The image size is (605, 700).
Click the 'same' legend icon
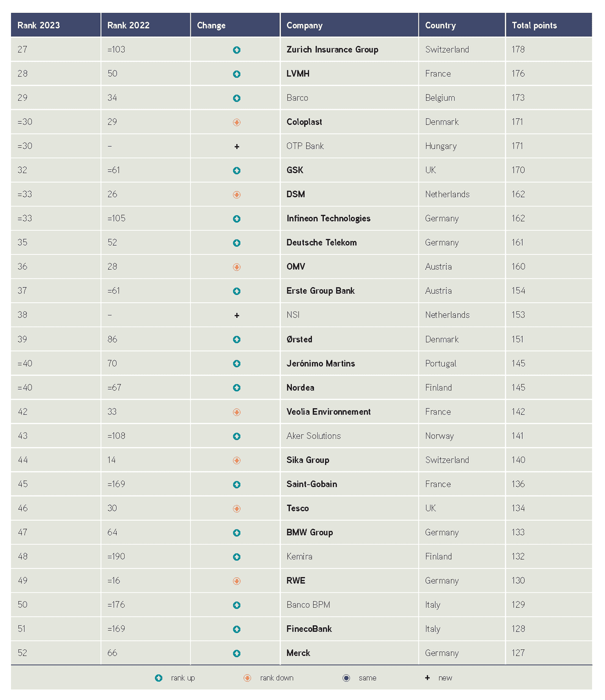pos(346,678)
